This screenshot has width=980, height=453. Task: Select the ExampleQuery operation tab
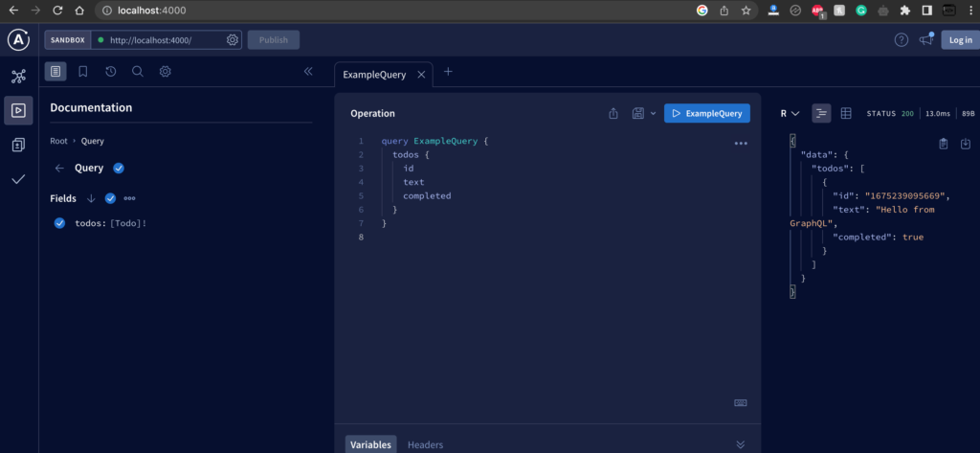pyautogui.click(x=374, y=74)
